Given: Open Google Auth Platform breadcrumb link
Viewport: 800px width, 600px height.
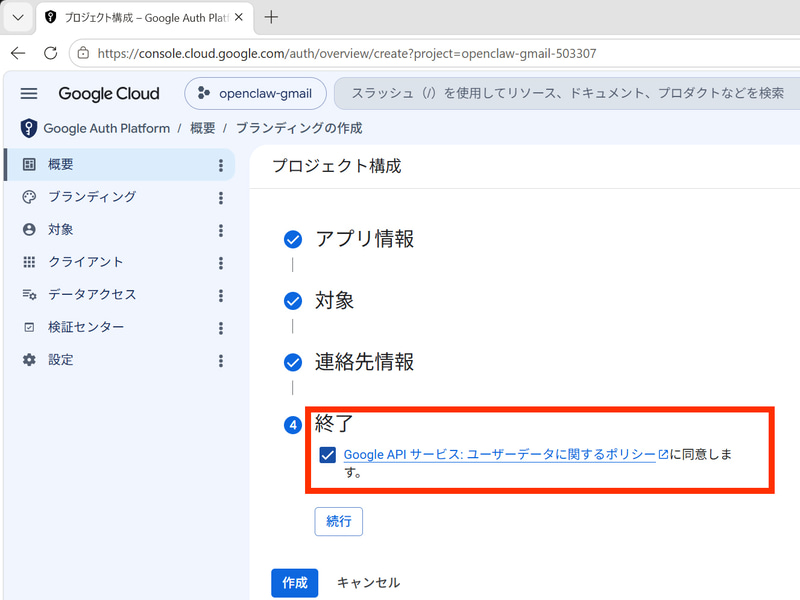Looking at the screenshot, I should (x=107, y=128).
